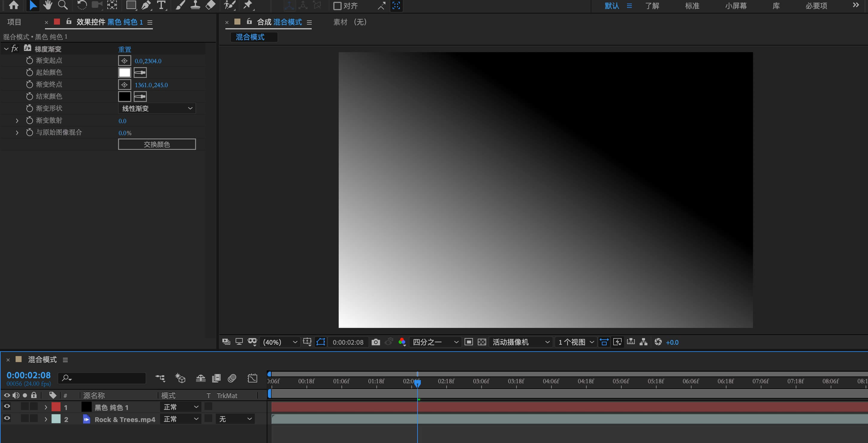Click the 重置 reset link

point(125,49)
